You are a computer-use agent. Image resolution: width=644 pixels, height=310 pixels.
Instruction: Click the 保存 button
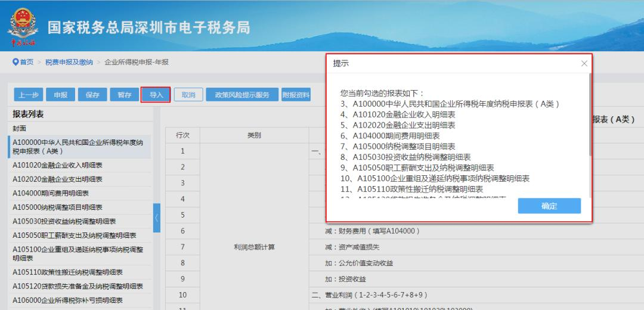tap(92, 95)
